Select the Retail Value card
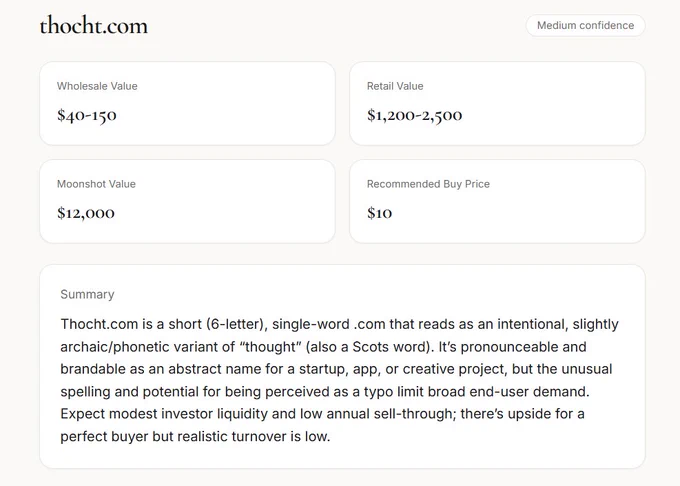 (497, 103)
